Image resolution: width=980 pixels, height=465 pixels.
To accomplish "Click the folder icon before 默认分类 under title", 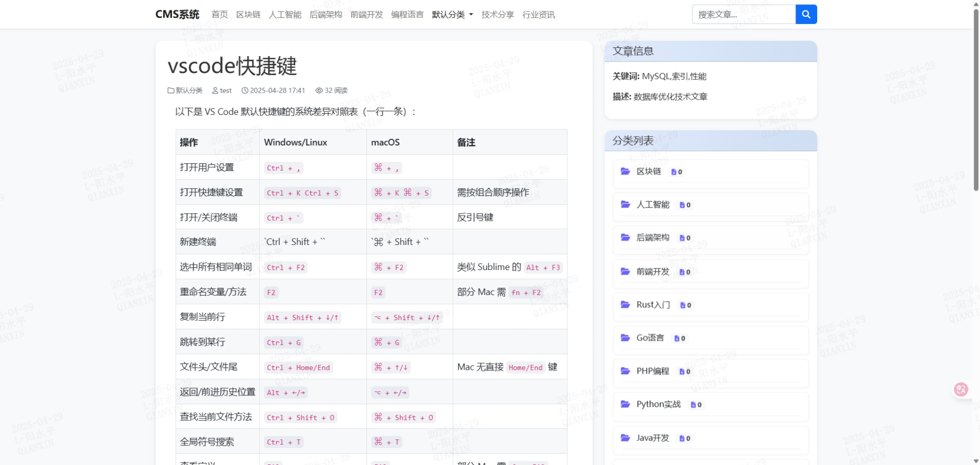I will pyautogui.click(x=171, y=90).
